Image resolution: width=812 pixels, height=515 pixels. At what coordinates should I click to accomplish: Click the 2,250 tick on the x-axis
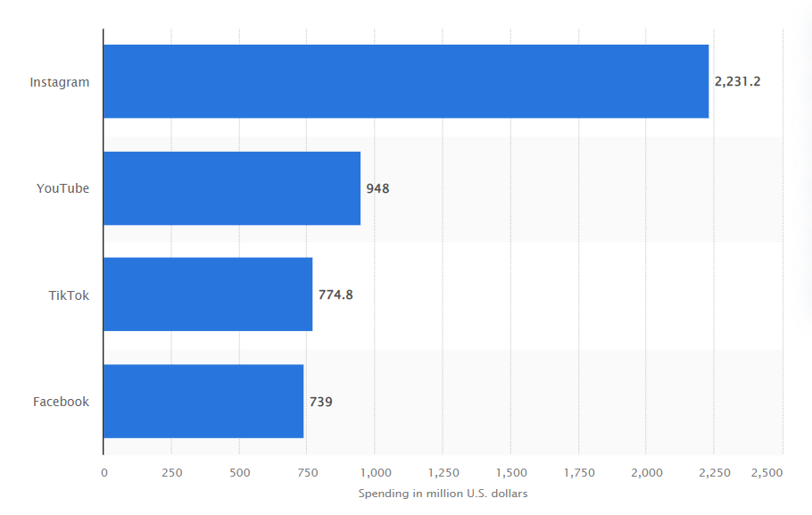tap(715, 472)
